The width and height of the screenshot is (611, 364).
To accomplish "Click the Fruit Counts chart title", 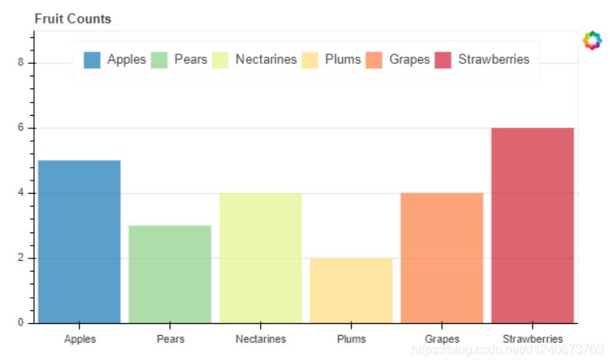I will point(73,18).
